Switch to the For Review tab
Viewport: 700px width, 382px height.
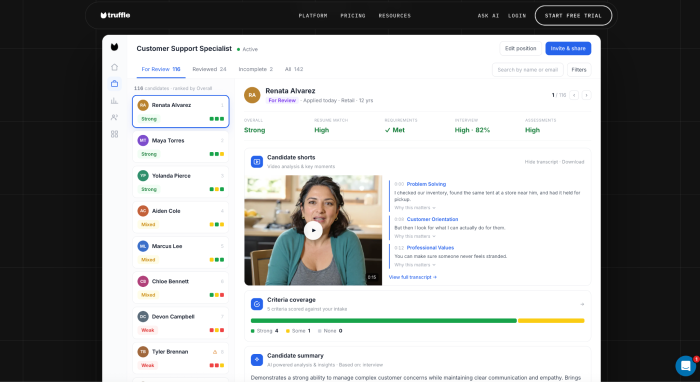pyautogui.click(x=161, y=69)
